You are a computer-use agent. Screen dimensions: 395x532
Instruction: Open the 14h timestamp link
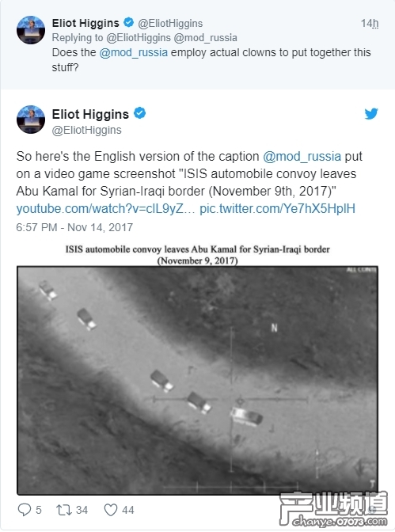pos(370,24)
